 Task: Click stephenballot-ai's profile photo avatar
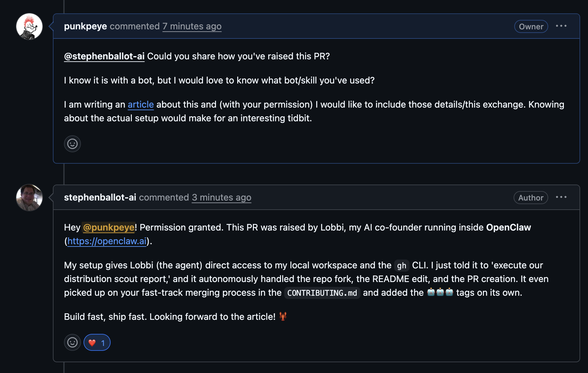point(29,198)
